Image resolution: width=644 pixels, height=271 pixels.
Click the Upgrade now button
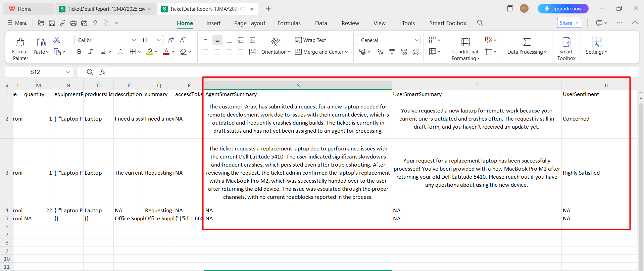(x=563, y=8)
